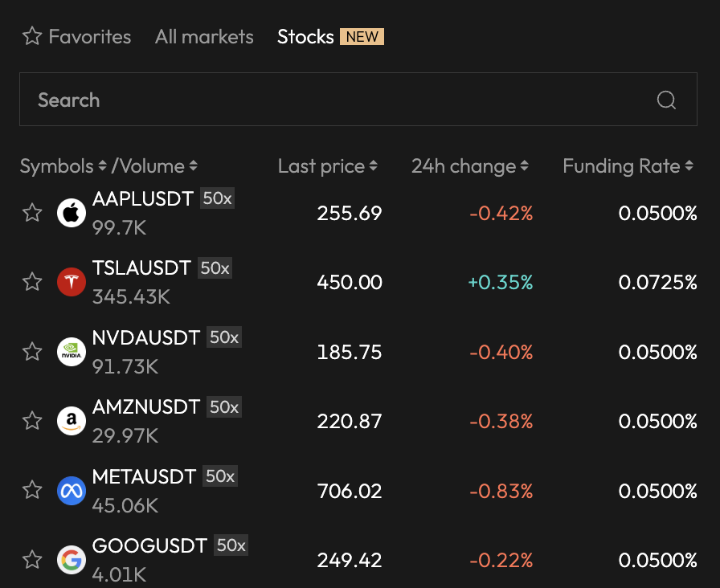720x588 pixels.
Task: Select the GOOGUSDT trading pair
Action: [x=150, y=546]
